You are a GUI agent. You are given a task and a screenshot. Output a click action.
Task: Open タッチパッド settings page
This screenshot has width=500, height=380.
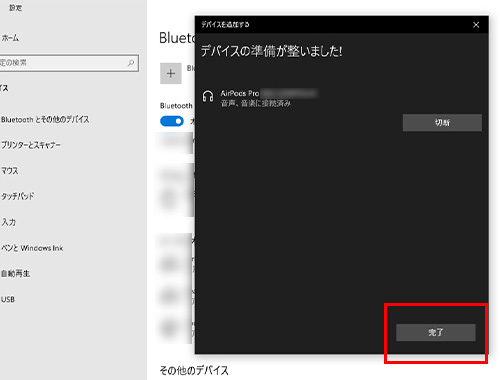coord(17,196)
